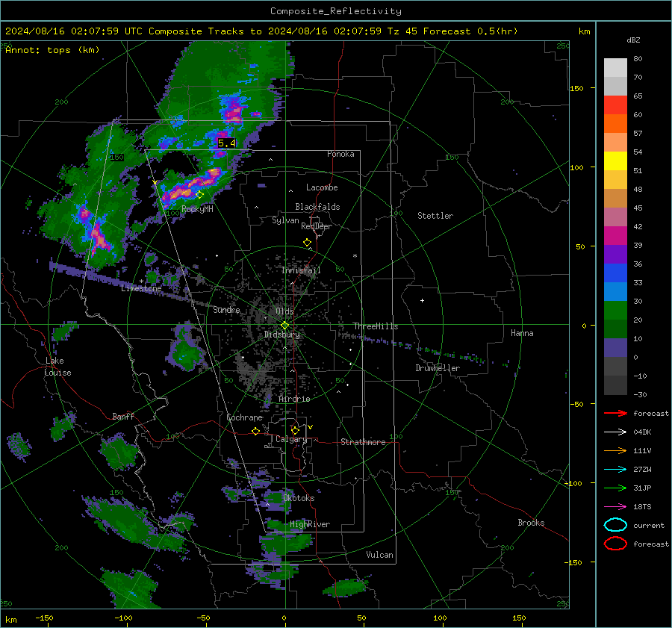The image size is (672, 628).
Task: Click the Lake Louise label
Action: tap(58, 367)
